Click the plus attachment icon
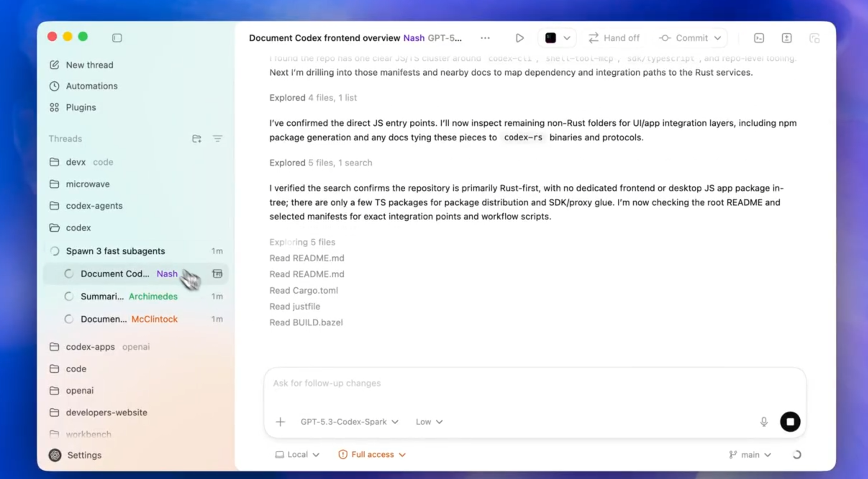Viewport: 868px width, 479px height. click(x=280, y=421)
